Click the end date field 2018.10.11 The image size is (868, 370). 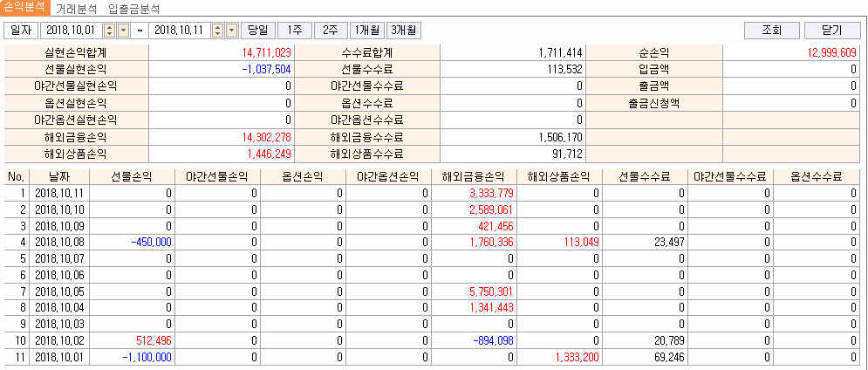(178, 31)
